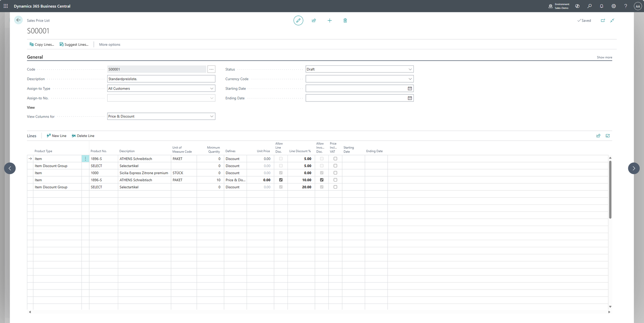The height and width of the screenshot is (323, 644).
Task: Click the Description input field
Action: point(161,79)
